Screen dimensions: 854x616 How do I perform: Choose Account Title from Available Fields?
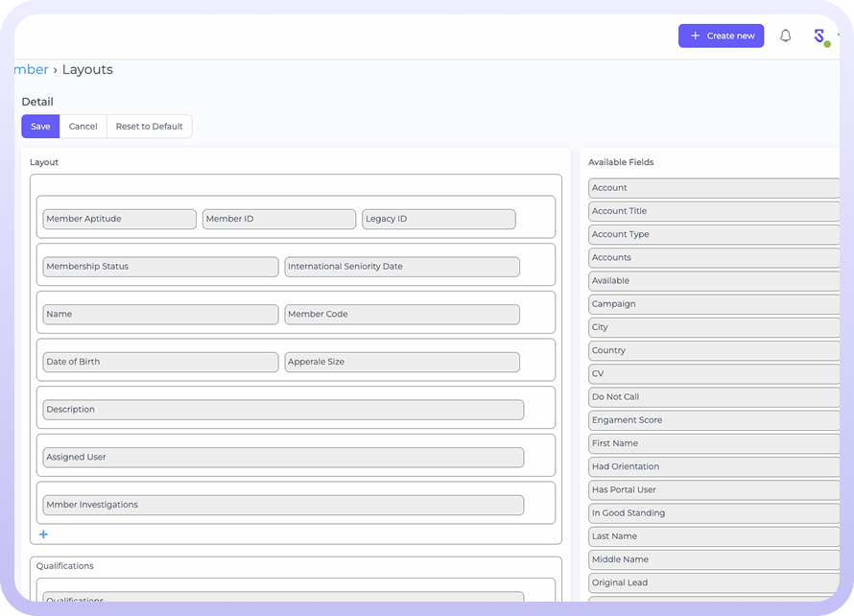coord(713,211)
